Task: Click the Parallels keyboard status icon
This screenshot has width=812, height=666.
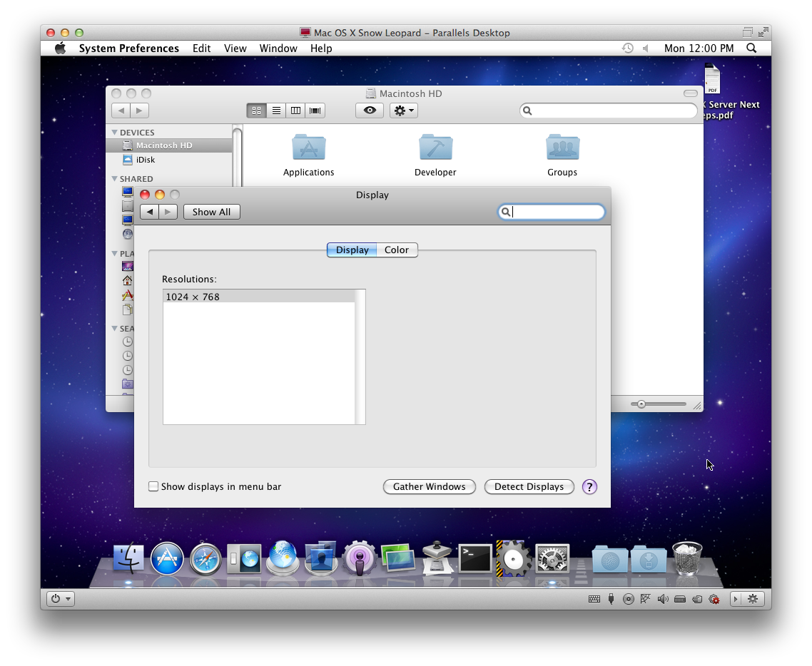Action: tap(594, 599)
